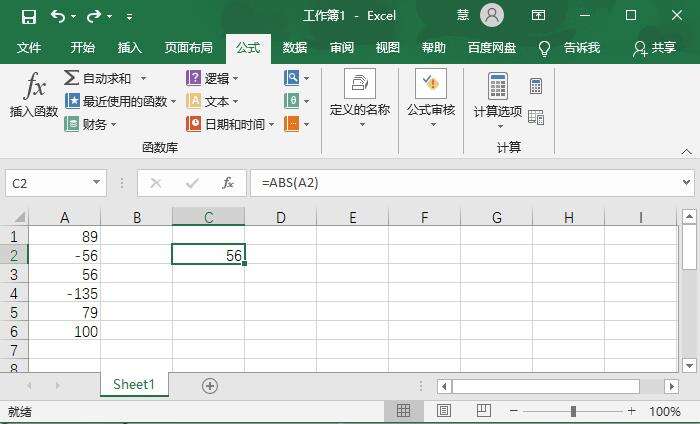This screenshot has height=424, width=700.
Task: Open 日期和时间 functions dropdown
Action: click(x=230, y=124)
